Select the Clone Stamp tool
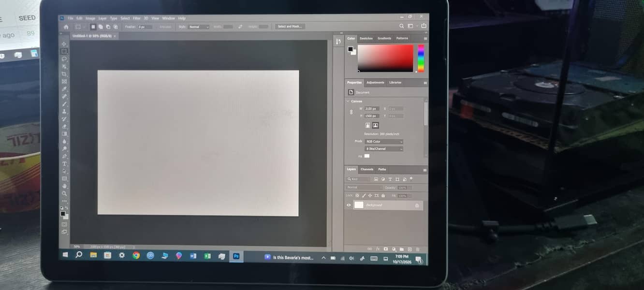Screen dimensions: 644x290 (64, 111)
